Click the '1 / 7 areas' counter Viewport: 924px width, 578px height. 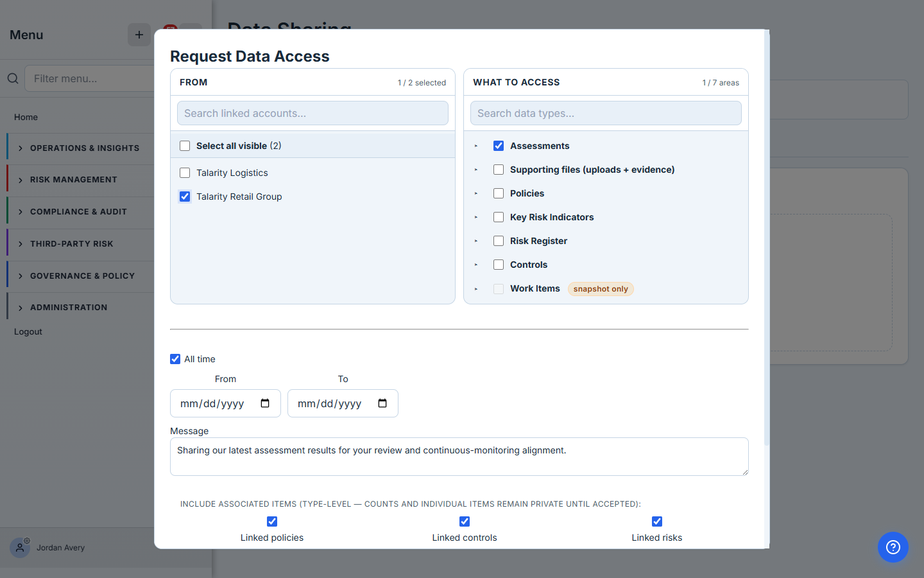click(721, 83)
